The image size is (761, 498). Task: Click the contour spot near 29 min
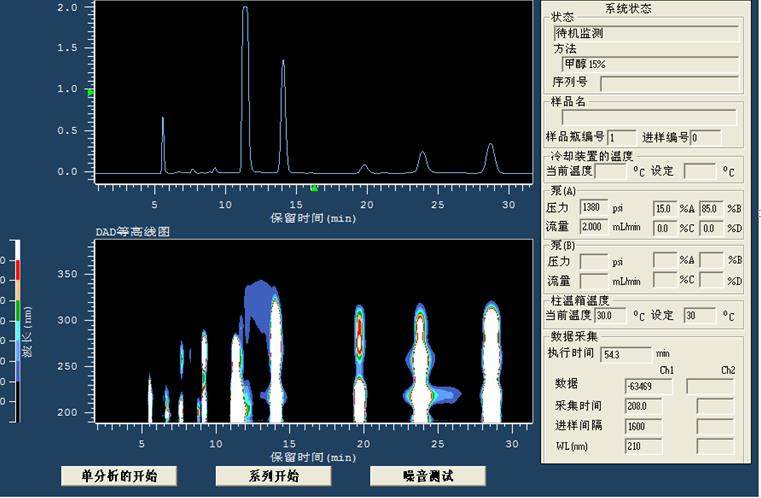(491, 362)
